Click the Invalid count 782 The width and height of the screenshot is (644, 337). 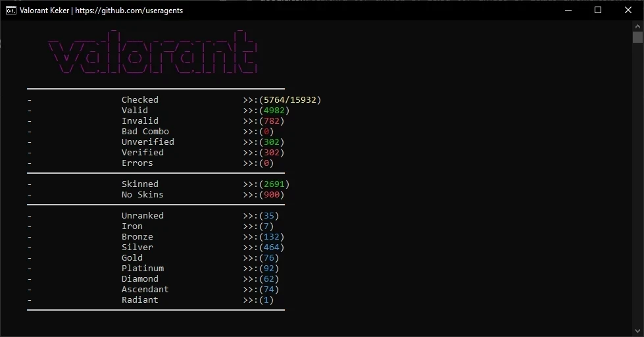tap(271, 121)
